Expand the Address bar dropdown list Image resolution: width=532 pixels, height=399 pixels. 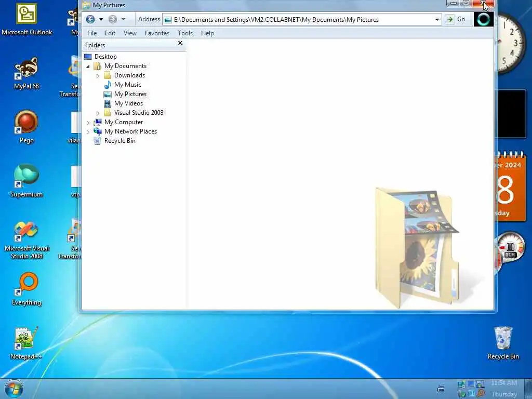pos(437,20)
